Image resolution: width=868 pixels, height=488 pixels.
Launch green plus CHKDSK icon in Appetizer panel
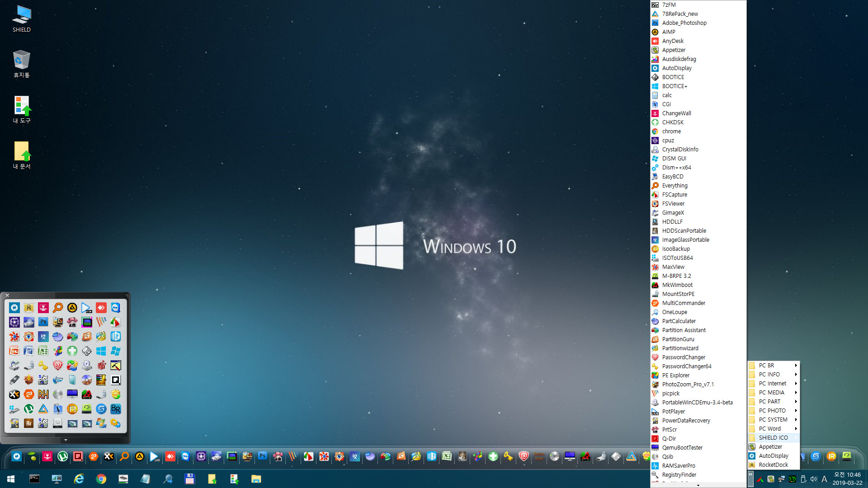point(72,351)
